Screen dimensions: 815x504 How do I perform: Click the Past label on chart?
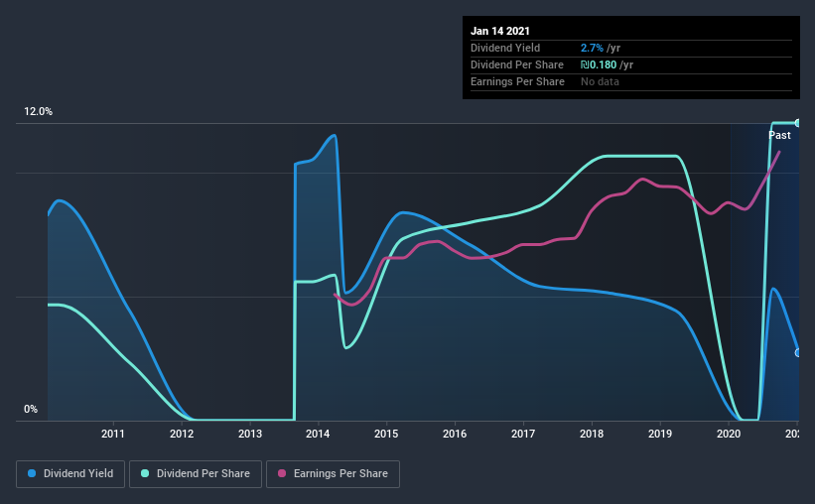coord(779,135)
